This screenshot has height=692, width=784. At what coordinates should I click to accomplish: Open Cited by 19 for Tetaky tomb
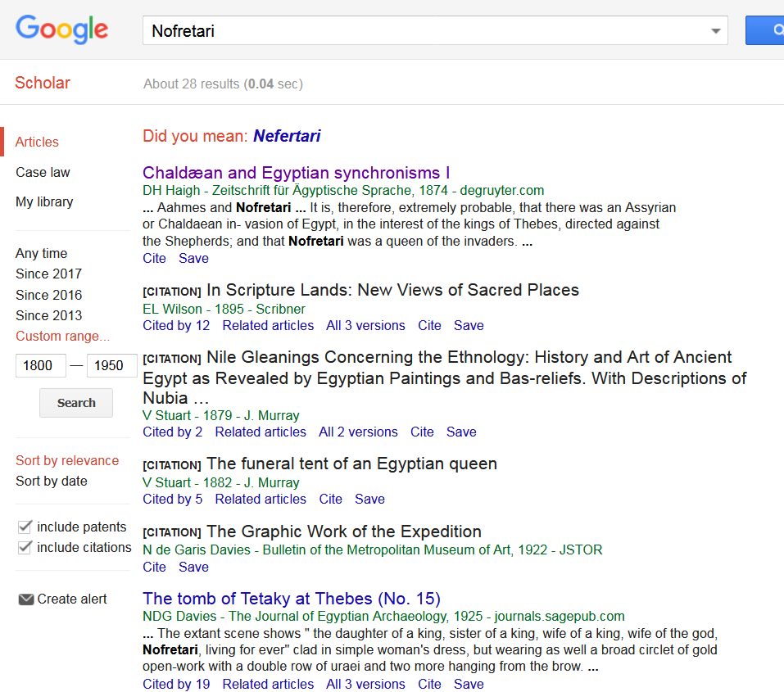pos(176,684)
